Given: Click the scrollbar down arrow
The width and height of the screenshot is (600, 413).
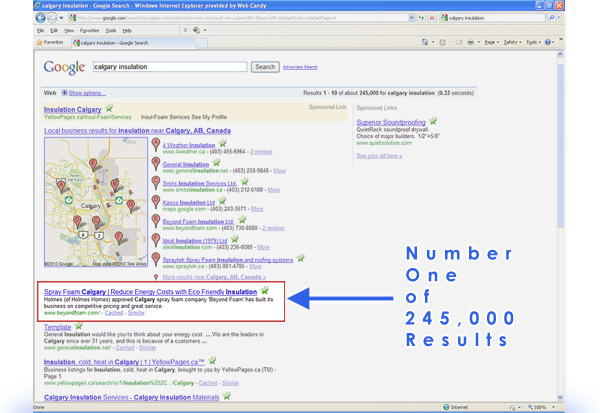Looking at the screenshot, I should point(560,397).
